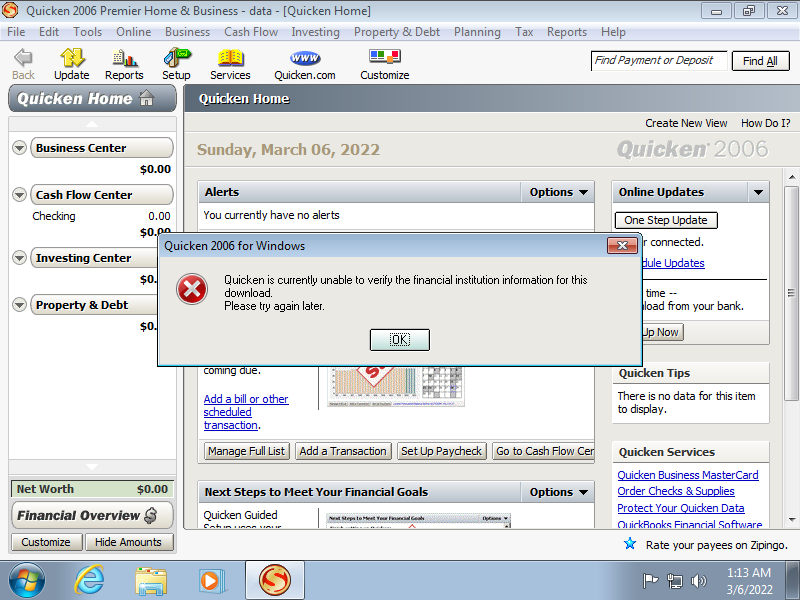Click the Quicken Home house icon
Screen dimensions: 800x600
click(x=147, y=99)
